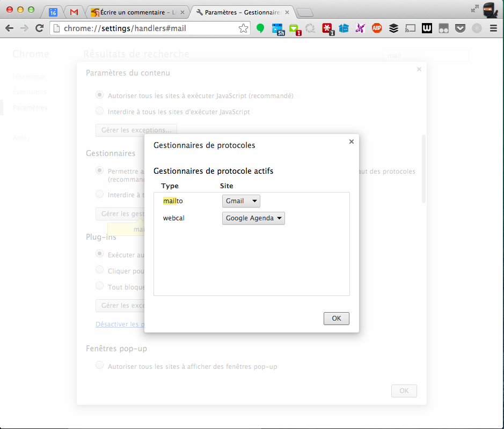504x429 pixels.
Task: Select the Paramètres – Gestionnaires tab
Action: click(243, 12)
